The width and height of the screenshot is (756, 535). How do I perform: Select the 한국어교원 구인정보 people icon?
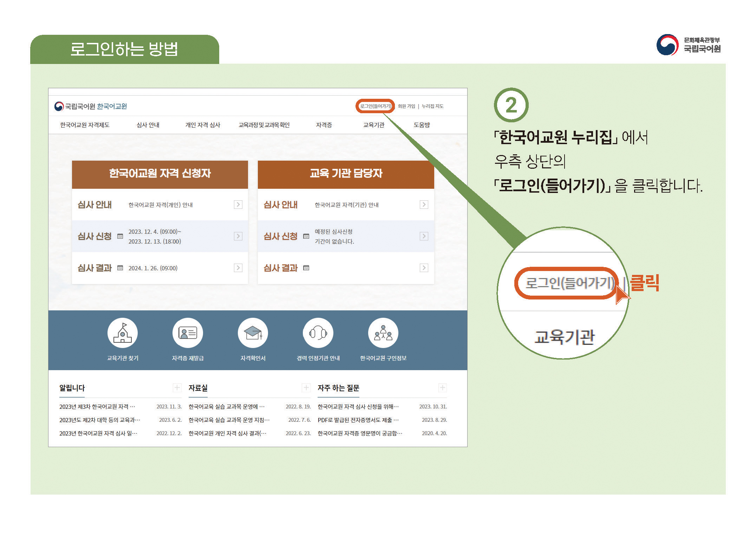[x=383, y=332]
